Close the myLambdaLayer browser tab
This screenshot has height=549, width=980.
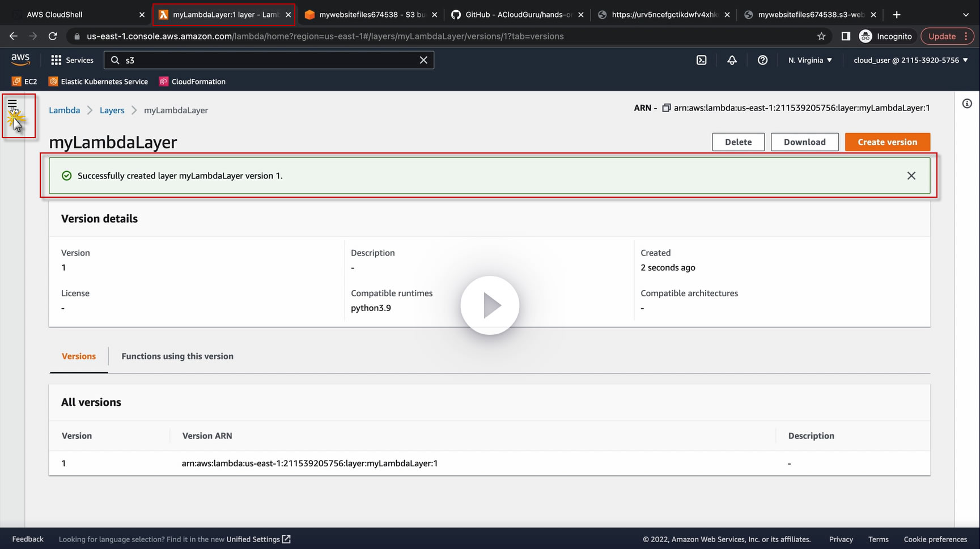coord(289,15)
